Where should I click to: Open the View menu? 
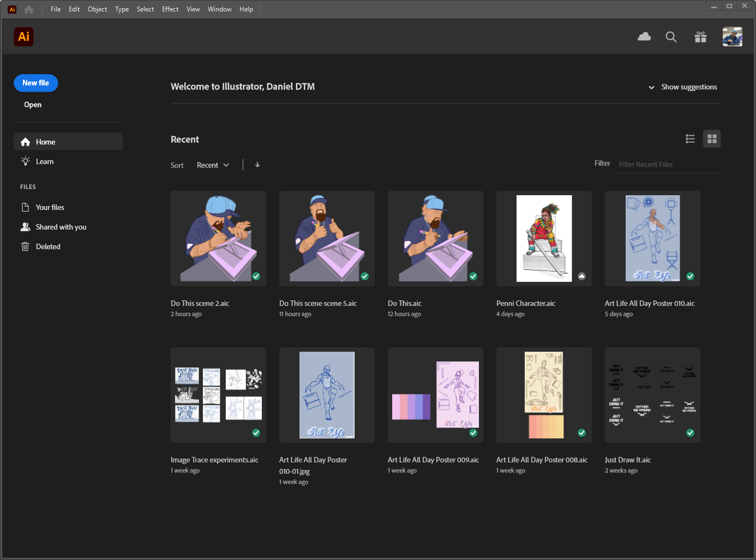(x=193, y=9)
